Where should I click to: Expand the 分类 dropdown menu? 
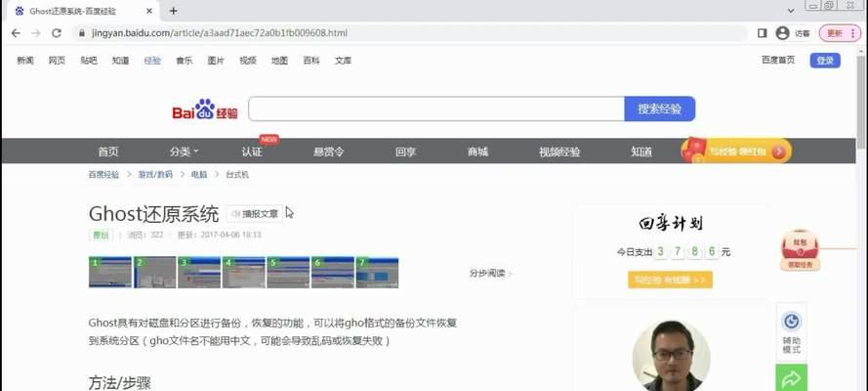tap(184, 152)
